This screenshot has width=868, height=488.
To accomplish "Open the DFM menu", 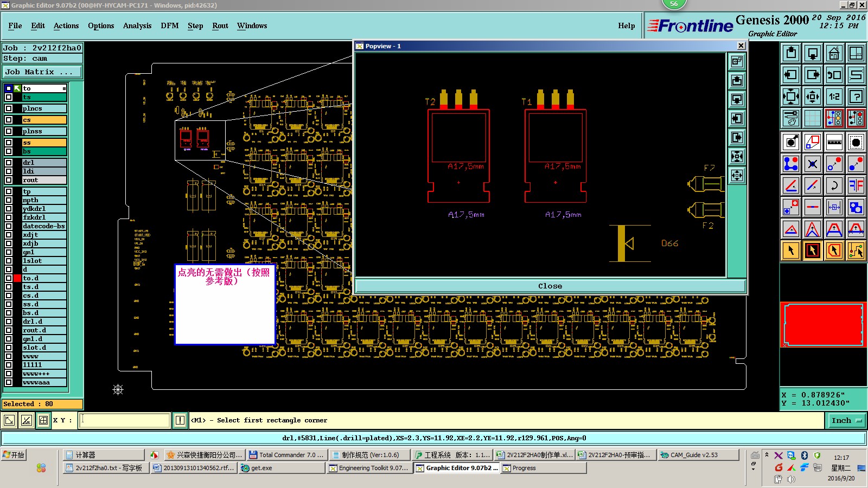I will (170, 25).
